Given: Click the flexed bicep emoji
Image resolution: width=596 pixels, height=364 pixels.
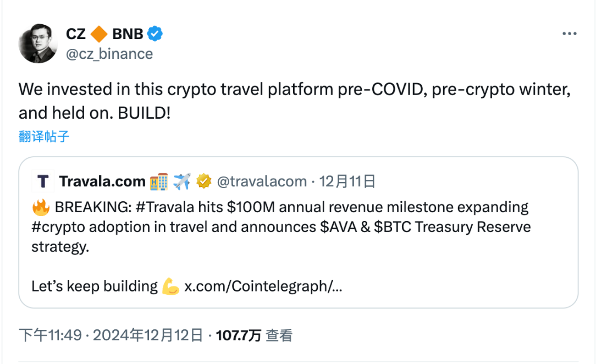Looking at the screenshot, I should click(170, 286).
